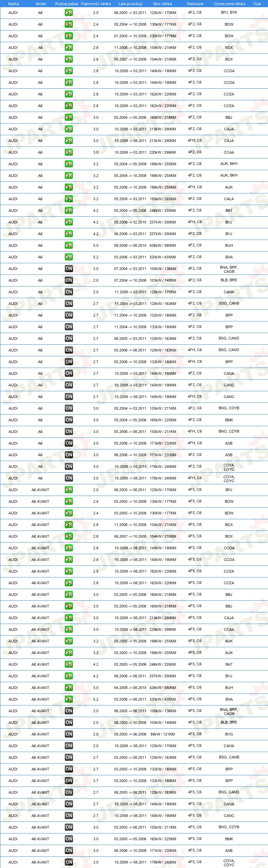
Task: Select power cell '195kW / 265KM'
Action: point(163,199)
